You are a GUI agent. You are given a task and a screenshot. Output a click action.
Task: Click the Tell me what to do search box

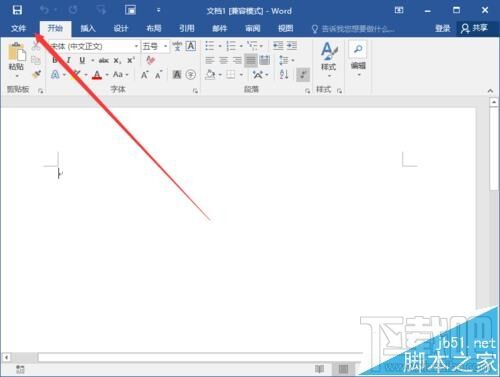(353, 29)
